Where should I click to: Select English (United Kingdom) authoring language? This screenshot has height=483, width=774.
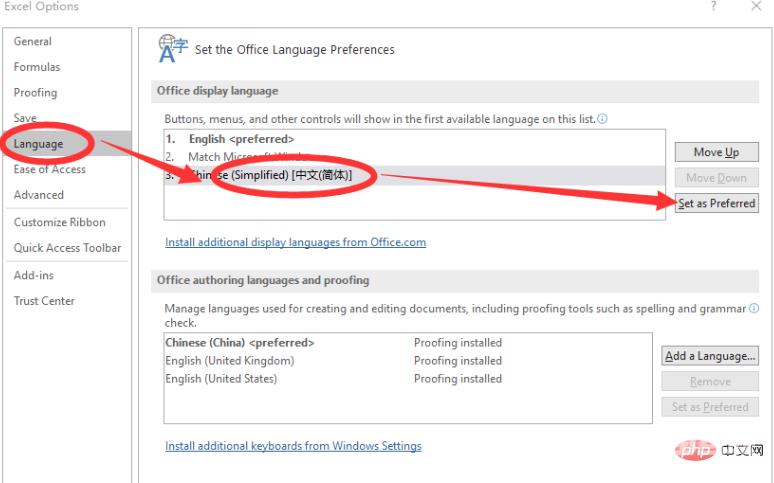tap(230, 361)
